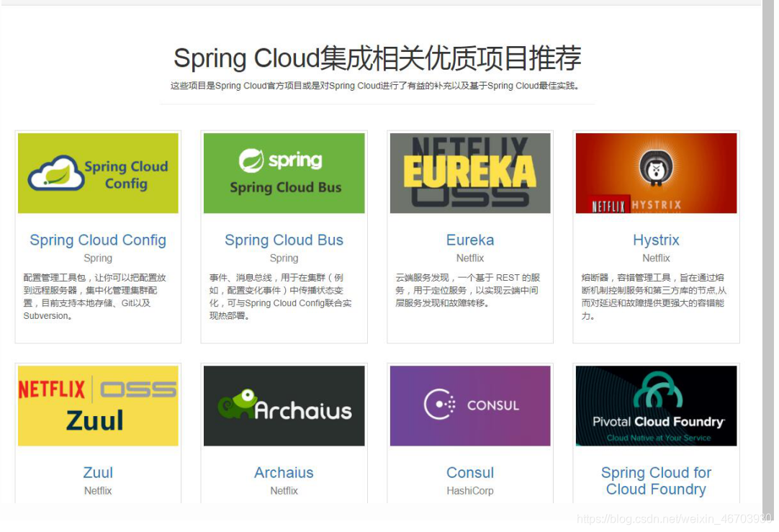The width and height of the screenshot is (779, 532).
Task: Open Spring Cloud for Cloud Foundry link
Action: [x=657, y=481]
